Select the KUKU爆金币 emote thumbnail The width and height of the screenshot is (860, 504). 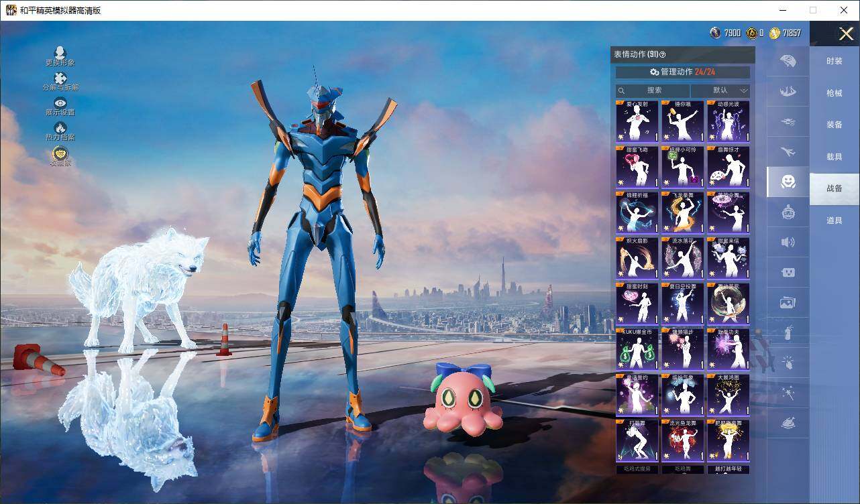637,349
